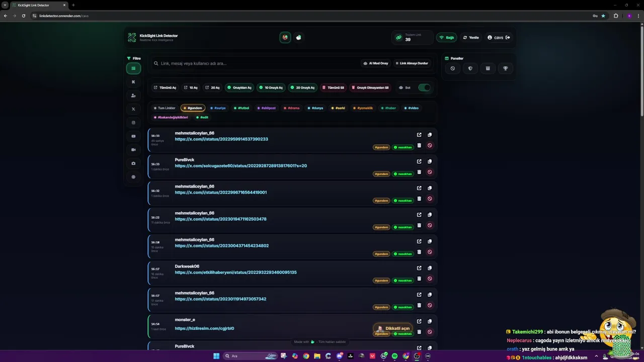Viewport: 644px width, 362px height.
Task: Open the hizliresim.com/cgjrbl0 link
Action: click(x=204, y=328)
